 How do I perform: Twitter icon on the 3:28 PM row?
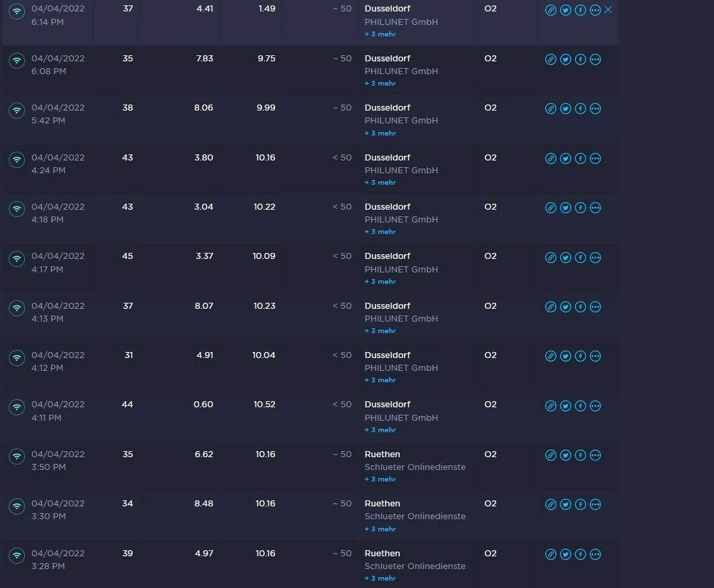click(566, 554)
